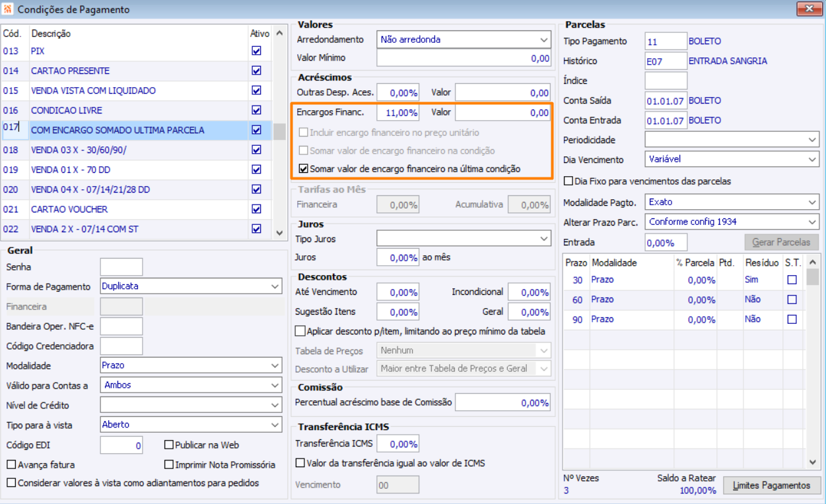This screenshot has width=826, height=504.
Task: Check the 'Publicar na Web' option
Action: 170,445
